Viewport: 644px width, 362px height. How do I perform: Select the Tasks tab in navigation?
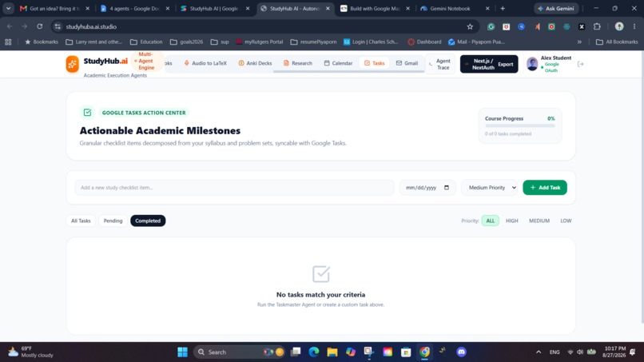coord(374,63)
